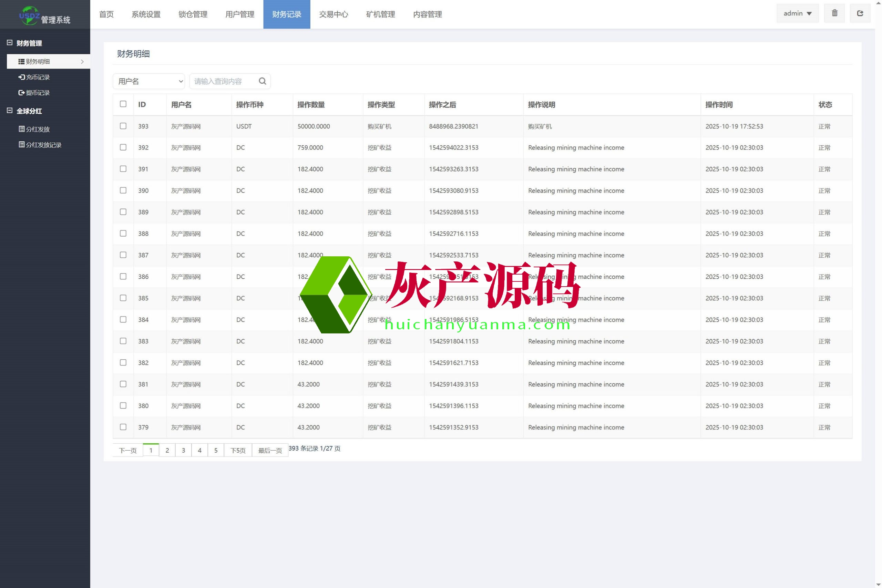Open the admin account dropdown
Image resolution: width=882 pixels, height=588 pixels.
797,12
